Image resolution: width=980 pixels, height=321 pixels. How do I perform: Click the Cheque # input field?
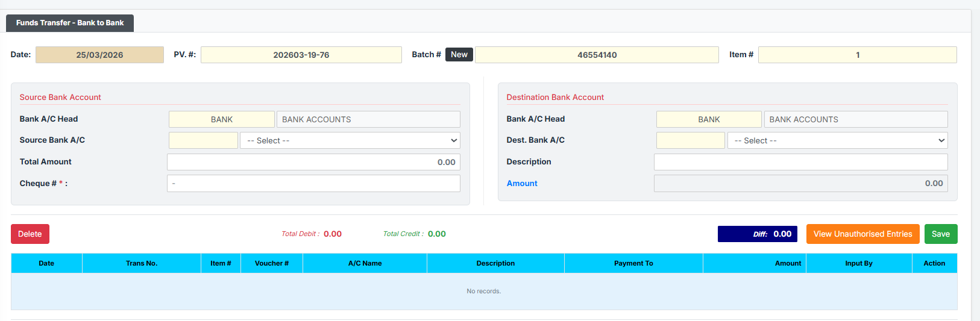coord(313,184)
